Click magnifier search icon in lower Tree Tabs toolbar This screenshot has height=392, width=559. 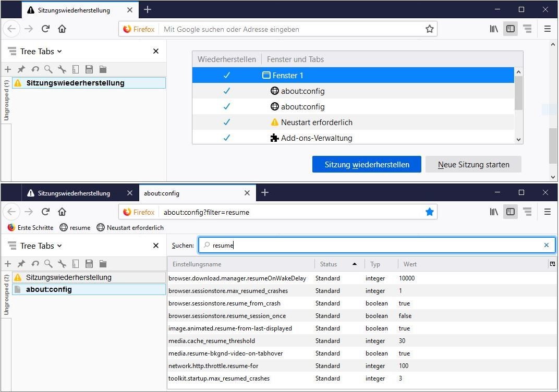(x=48, y=264)
